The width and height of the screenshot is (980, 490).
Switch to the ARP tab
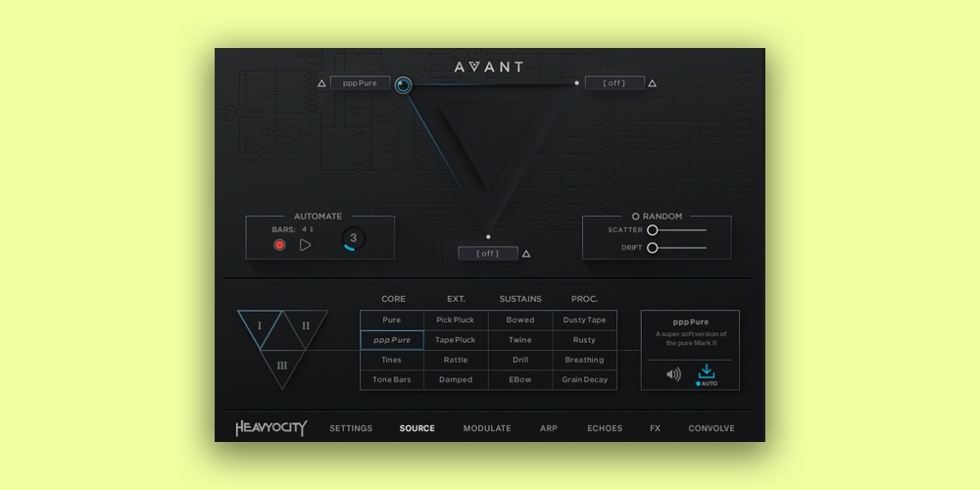pos(549,428)
